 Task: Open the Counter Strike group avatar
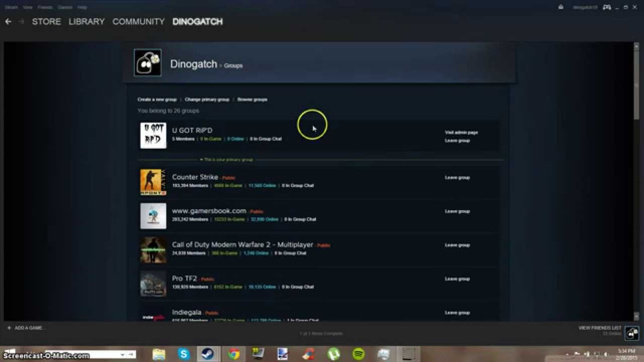tap(153, 182)
